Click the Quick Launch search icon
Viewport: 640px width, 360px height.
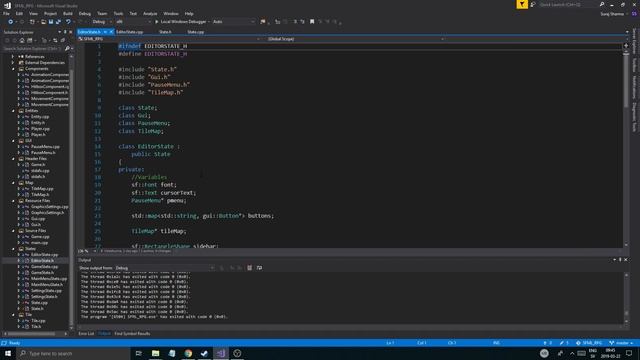coord(602,4)
